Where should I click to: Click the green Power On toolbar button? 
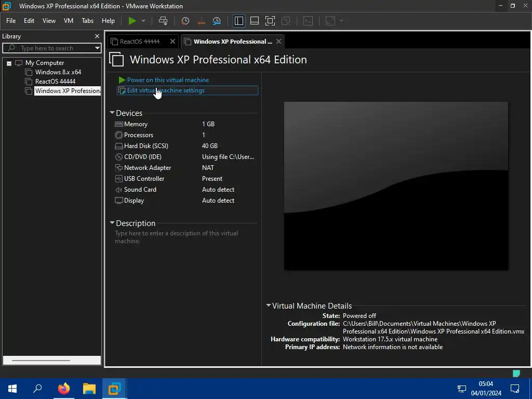tap(132, 21)
